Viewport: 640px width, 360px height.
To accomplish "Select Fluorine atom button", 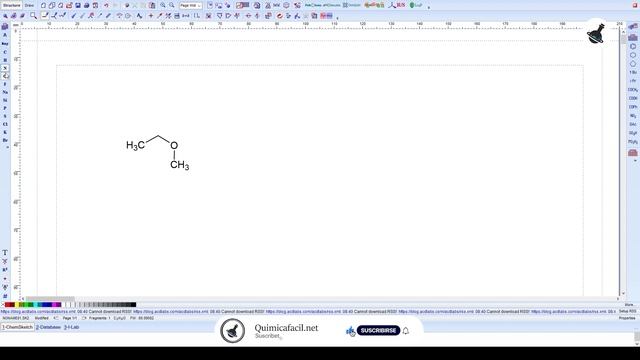I will [5, 84].
